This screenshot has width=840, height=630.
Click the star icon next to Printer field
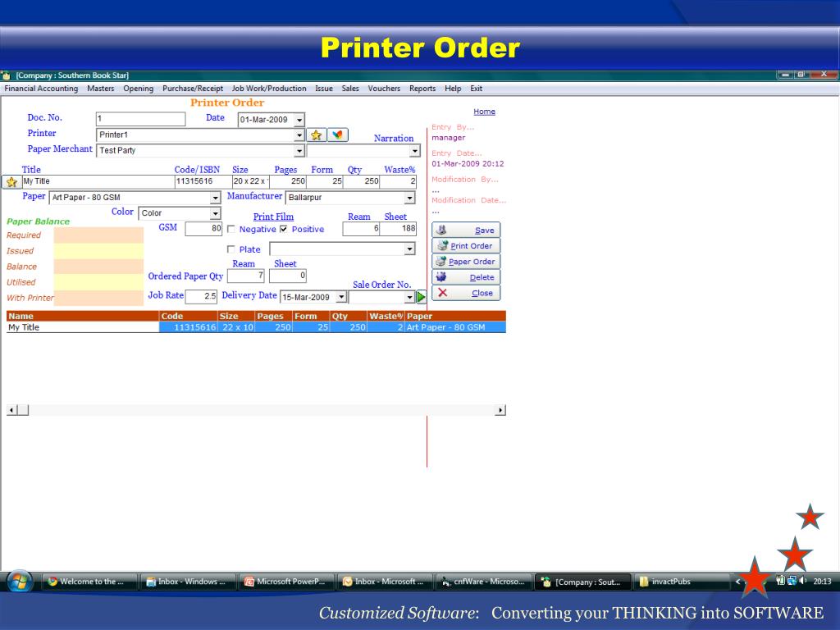[x=317, y=135]
